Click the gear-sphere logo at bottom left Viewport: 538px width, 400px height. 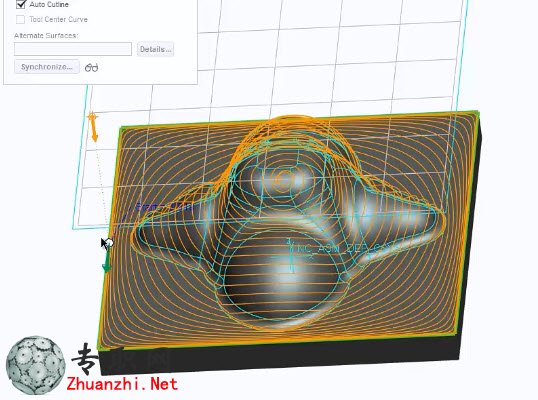(x=35, y=365)
